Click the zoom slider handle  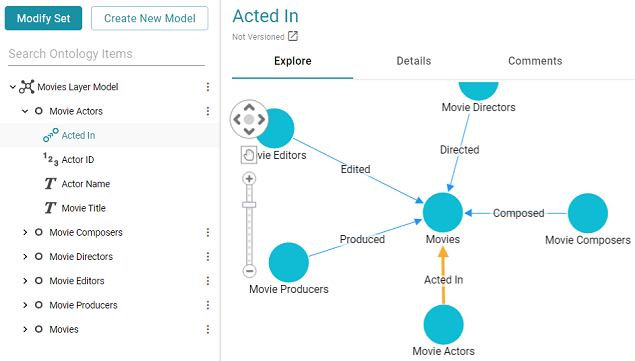click(x=249, y=205)
